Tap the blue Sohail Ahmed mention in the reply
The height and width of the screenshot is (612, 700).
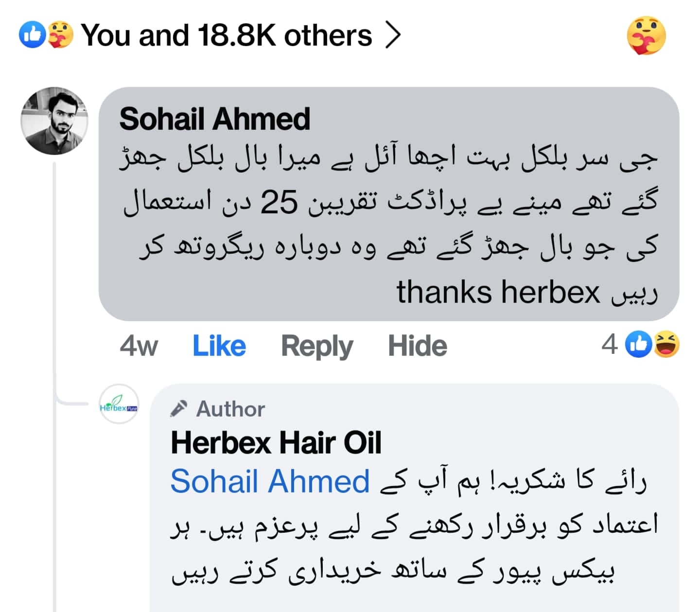(x=270, y=482)
